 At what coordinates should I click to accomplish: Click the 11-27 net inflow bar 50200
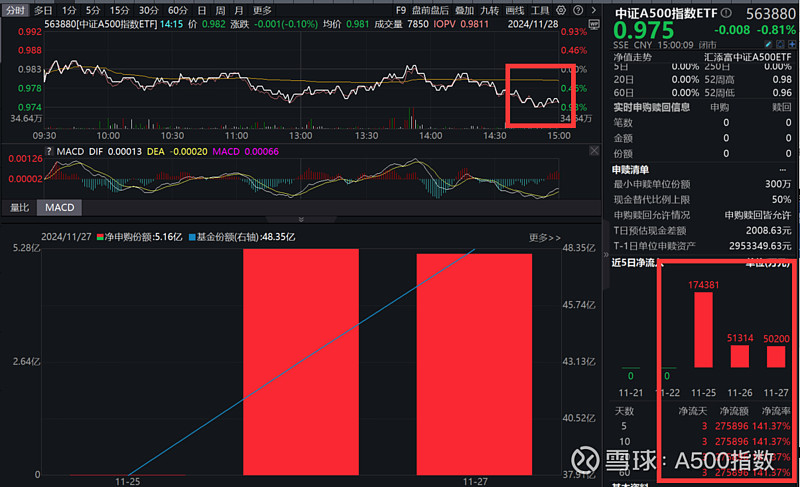(776, 356)
